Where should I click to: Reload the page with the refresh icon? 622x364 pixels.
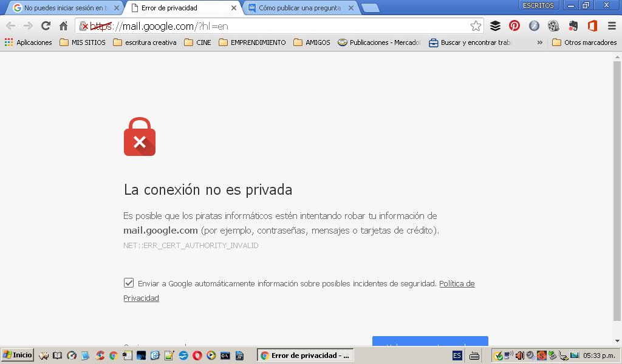46,25
